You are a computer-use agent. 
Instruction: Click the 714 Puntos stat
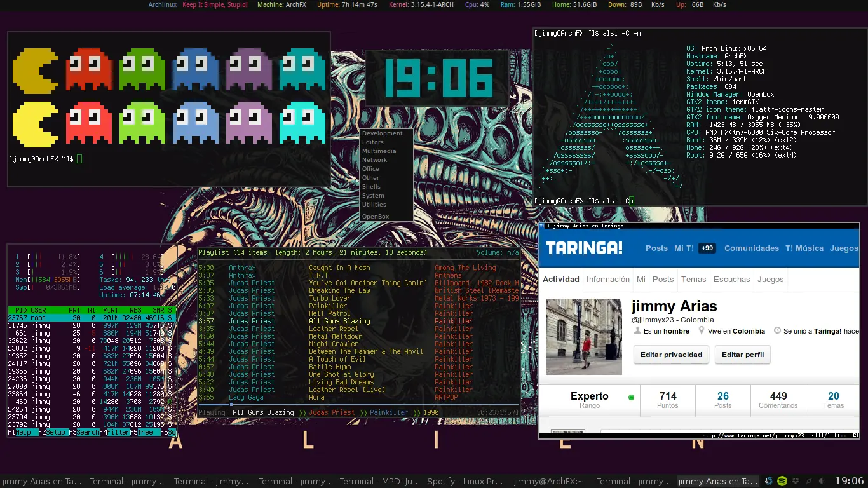[x=668, y=400]
